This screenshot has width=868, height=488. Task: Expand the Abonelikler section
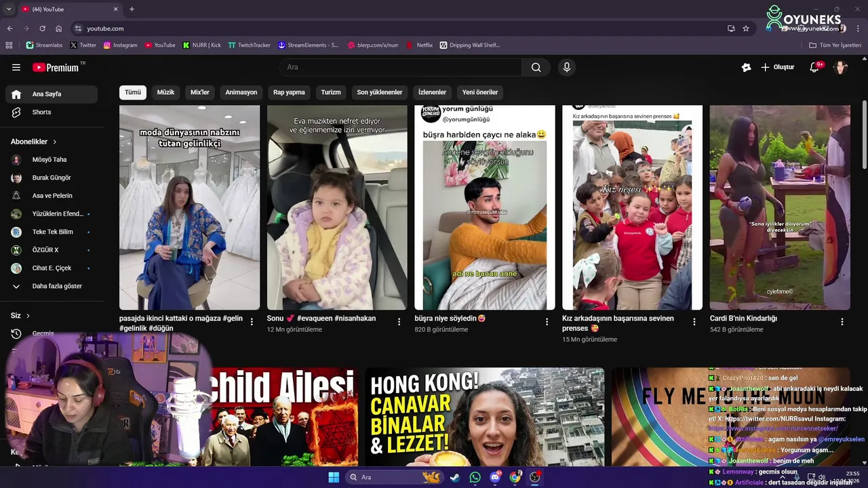[x=34, y=142]
